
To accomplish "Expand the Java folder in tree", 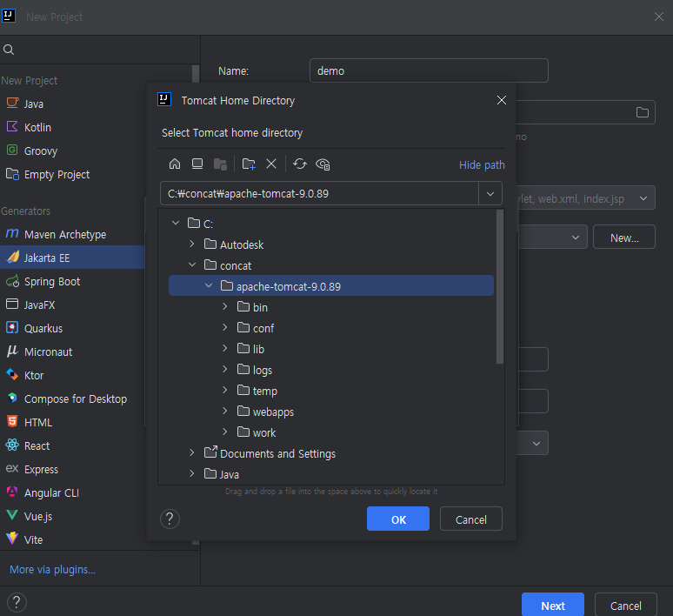I will pos(192,473).
